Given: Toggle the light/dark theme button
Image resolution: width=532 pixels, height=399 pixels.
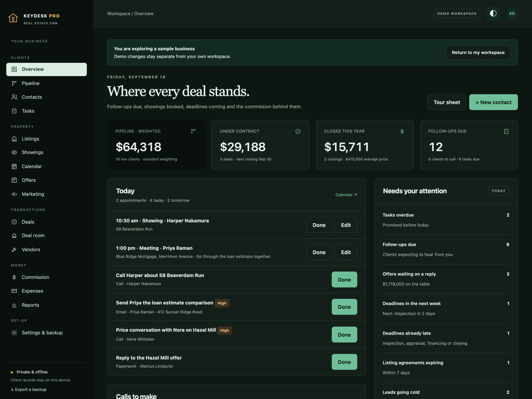Looking at the screenshot, I should (x=493, y=14).
